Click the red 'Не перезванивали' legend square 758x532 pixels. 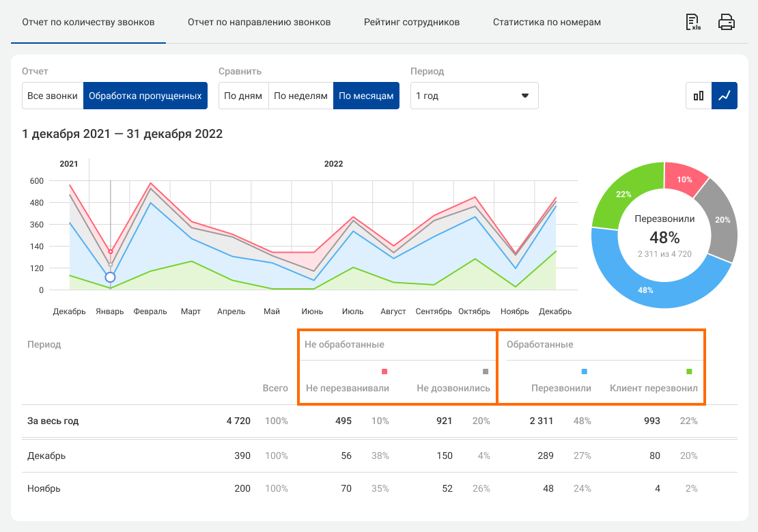point(384,372)
